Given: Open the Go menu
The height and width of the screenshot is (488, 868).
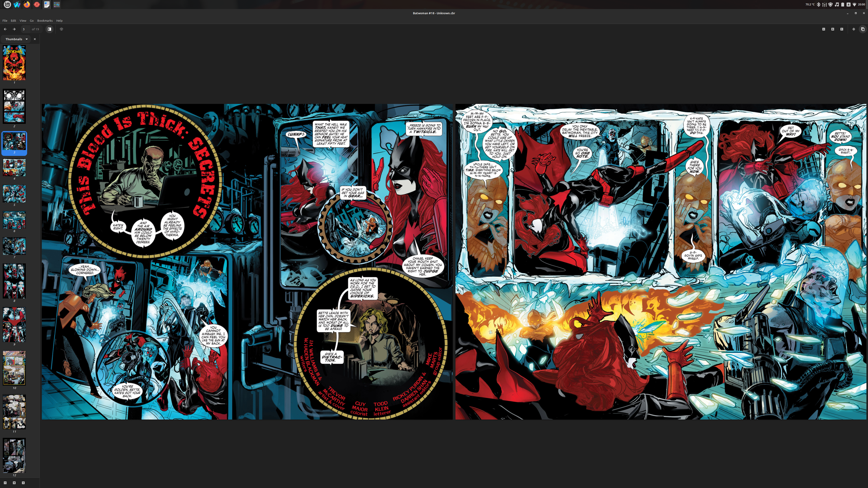Looking at the screenshot, I should pyautogui.click(x=32, y=21).
